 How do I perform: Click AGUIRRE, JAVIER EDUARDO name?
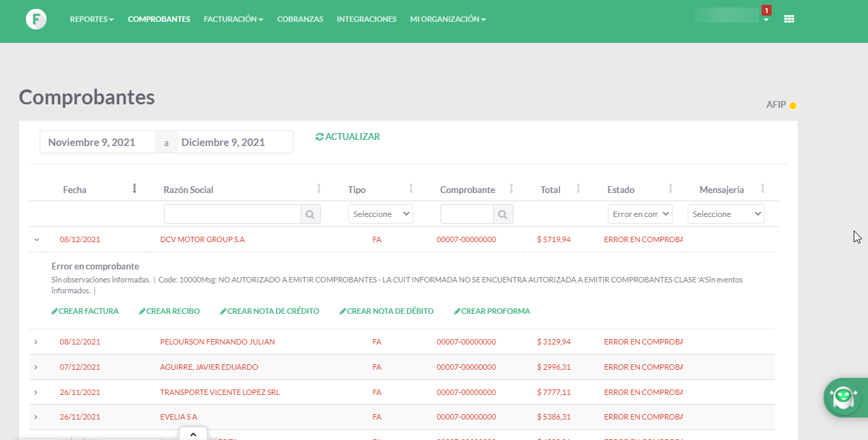pyautogui.click(x=209, y=367)
